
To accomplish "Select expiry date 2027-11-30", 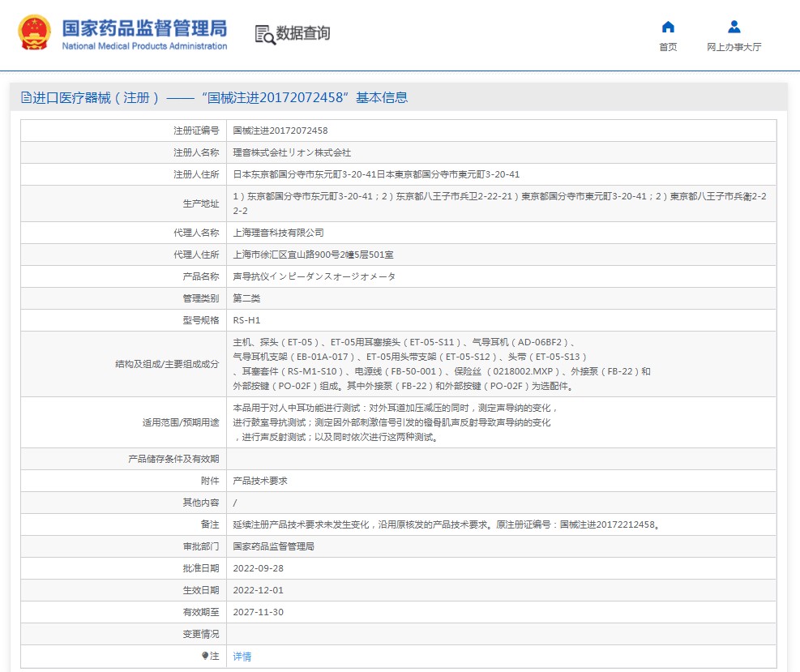I will (x=259, y=612).
